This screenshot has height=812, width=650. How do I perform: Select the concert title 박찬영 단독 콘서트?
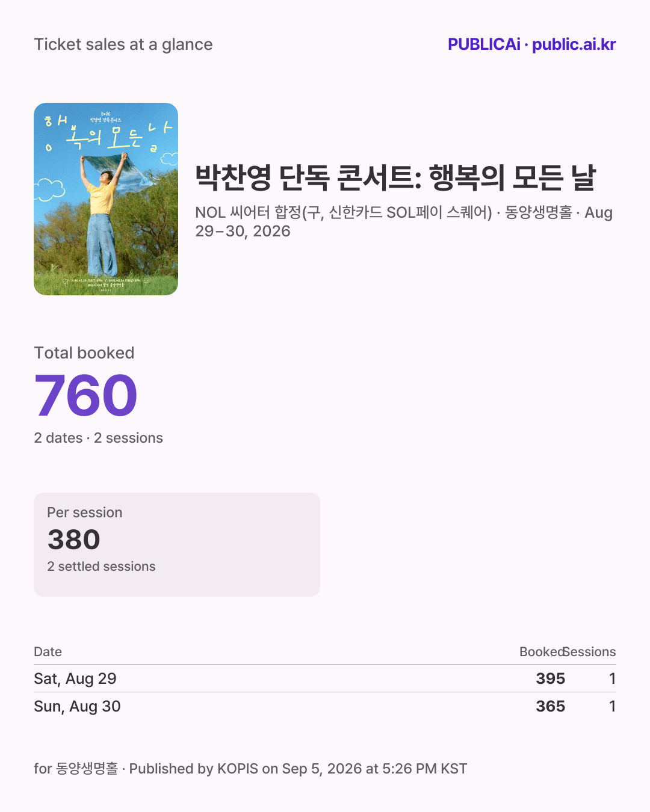395,177
